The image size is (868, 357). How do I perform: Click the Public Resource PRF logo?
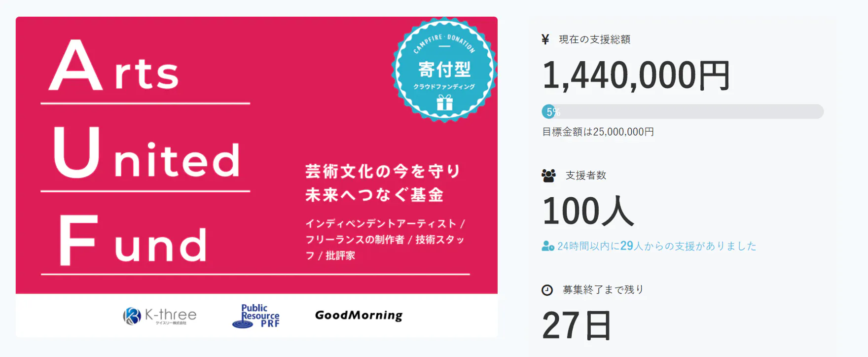pyautogui.click(x=256, y=316)
